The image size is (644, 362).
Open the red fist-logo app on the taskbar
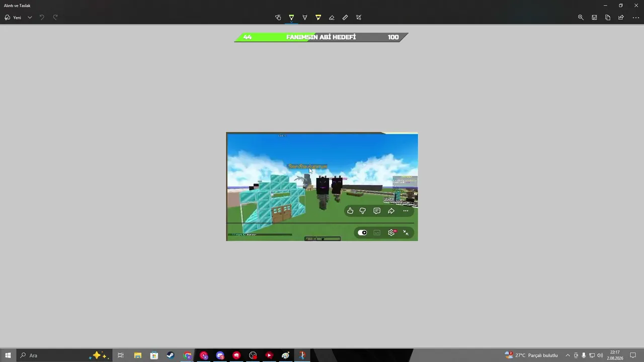coord(236,355)
